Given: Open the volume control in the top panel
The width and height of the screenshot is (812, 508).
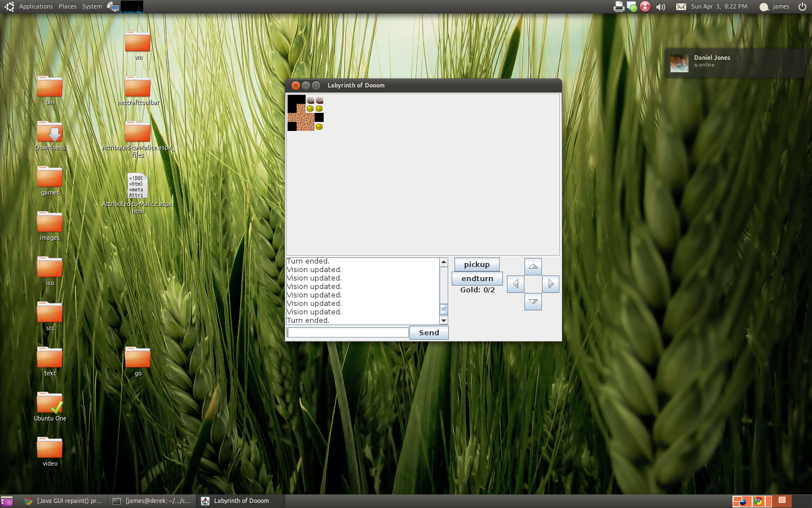Looking at the screenshot, I should coord(661,7).
